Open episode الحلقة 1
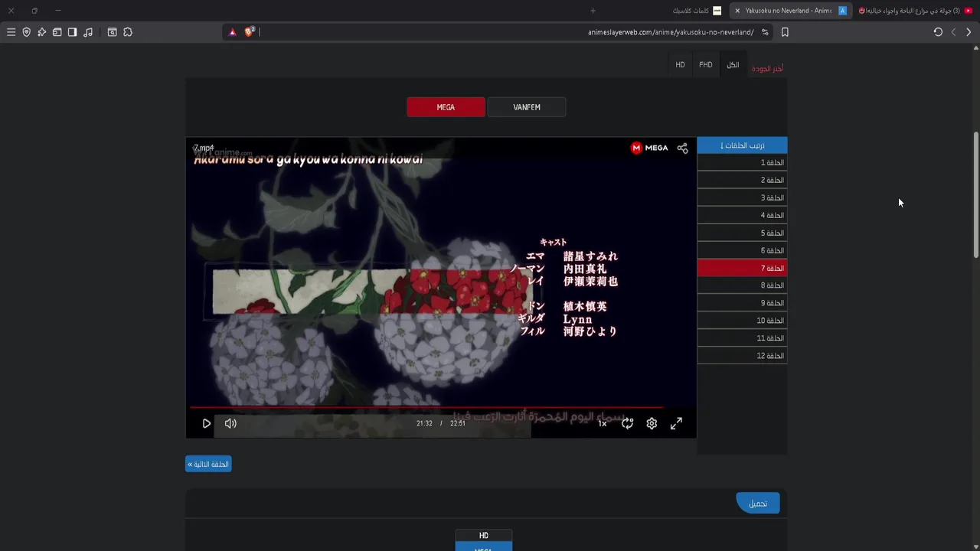The image size is (980, 551). coord(742,163)
